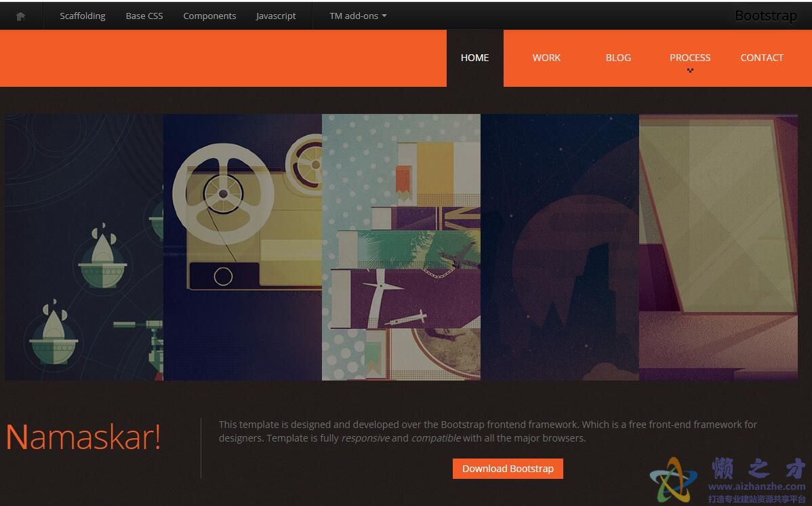
Task: Select the Javascript nav link
Action: pyautogui.click(x=275, y=16)
